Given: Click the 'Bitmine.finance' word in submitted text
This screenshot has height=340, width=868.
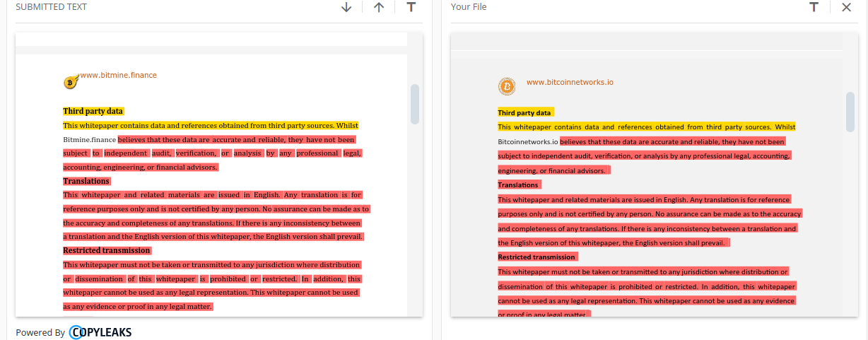Looking at the screenshot, I should (x=90, y=139).
